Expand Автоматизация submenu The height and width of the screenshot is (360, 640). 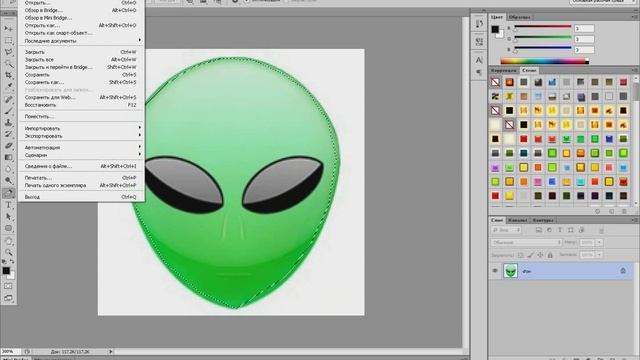[82, 147]
